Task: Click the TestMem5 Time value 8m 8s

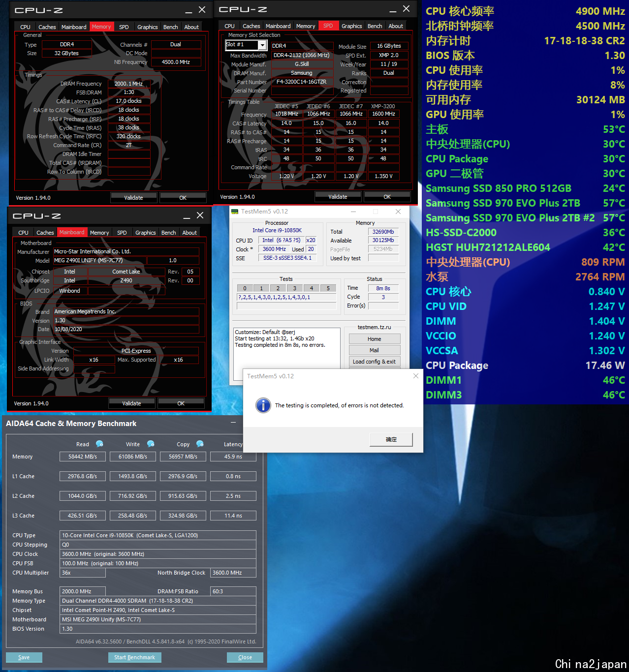Action: 383,288
